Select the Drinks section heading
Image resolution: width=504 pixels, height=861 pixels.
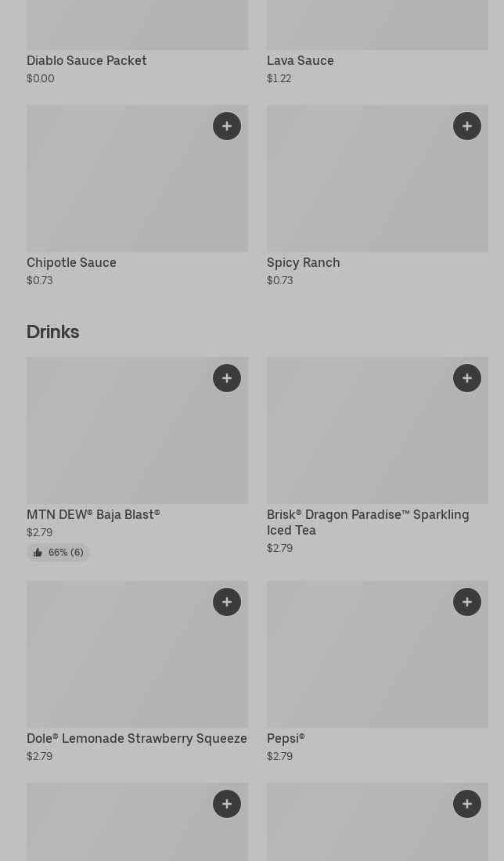52,332
